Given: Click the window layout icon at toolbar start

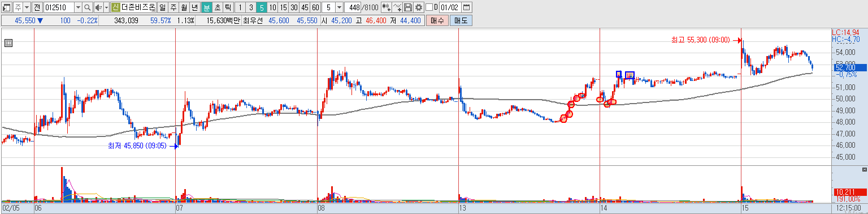Looking at the screenshot, I should (6, 7).
